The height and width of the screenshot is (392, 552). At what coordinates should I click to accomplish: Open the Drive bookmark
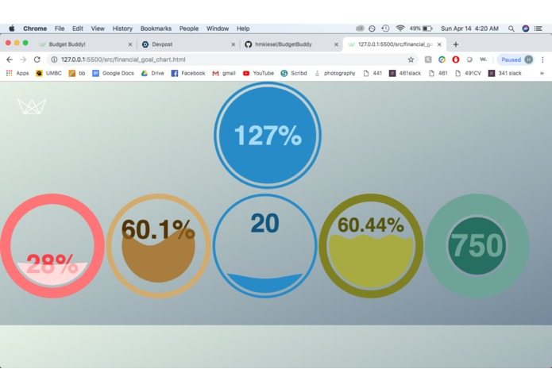pyautogui.click(x=152, y=73)
